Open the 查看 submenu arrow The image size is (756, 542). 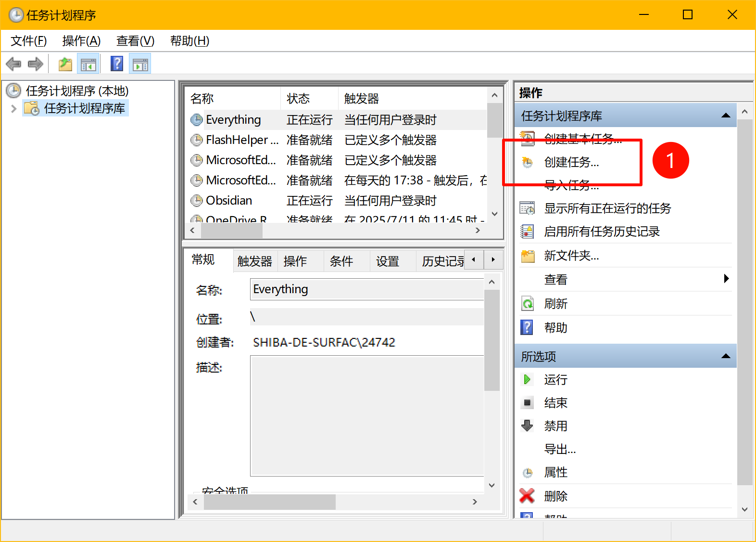(727, 279)
